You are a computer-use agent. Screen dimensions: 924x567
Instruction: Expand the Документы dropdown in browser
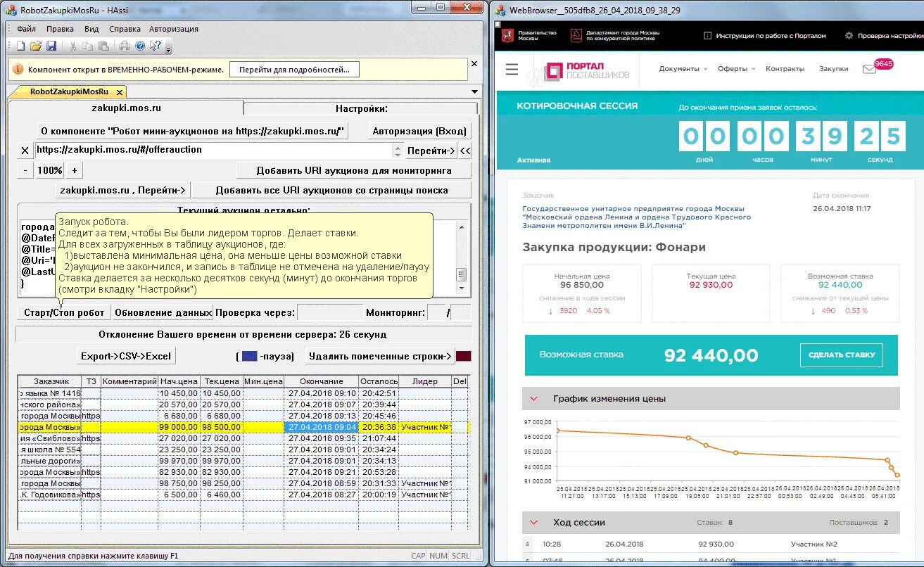pyautogui.click(x=683, y=69)
